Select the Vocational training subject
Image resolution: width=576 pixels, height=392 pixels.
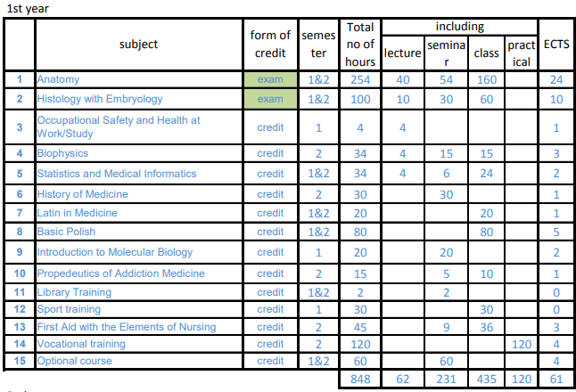pyautogui.click(x=79, y=344)
